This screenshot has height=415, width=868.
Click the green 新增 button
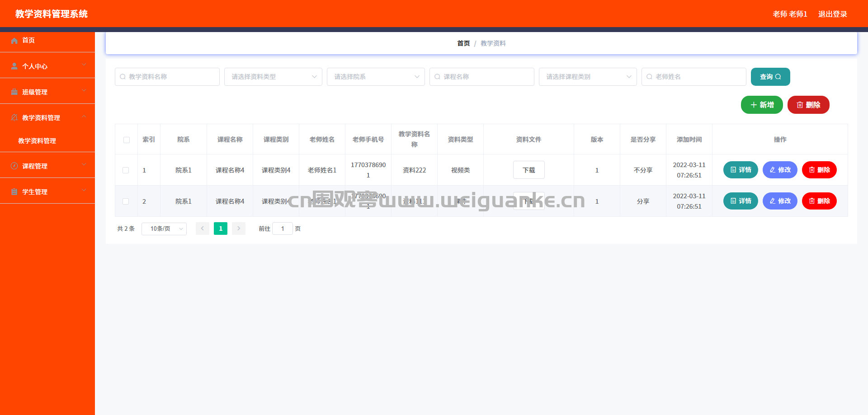[762, 105]
